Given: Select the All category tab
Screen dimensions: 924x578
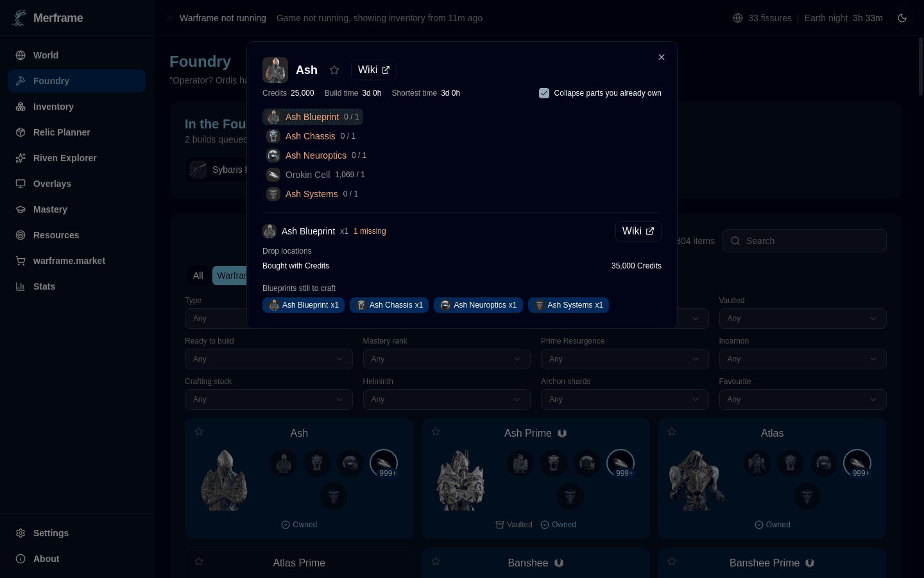Looking at the screenshot, I should tap(198, 276).
